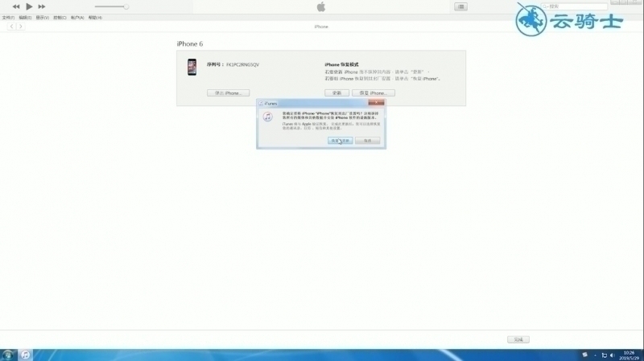Click the iTunes icon in taskbar

click(26, 355)
